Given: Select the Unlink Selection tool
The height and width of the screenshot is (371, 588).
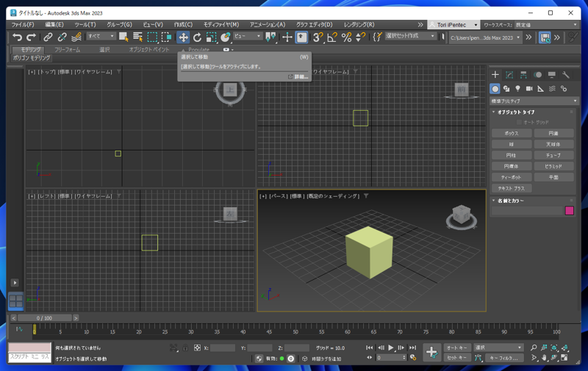Looking at the screenshot, I should tap(62, 37).
